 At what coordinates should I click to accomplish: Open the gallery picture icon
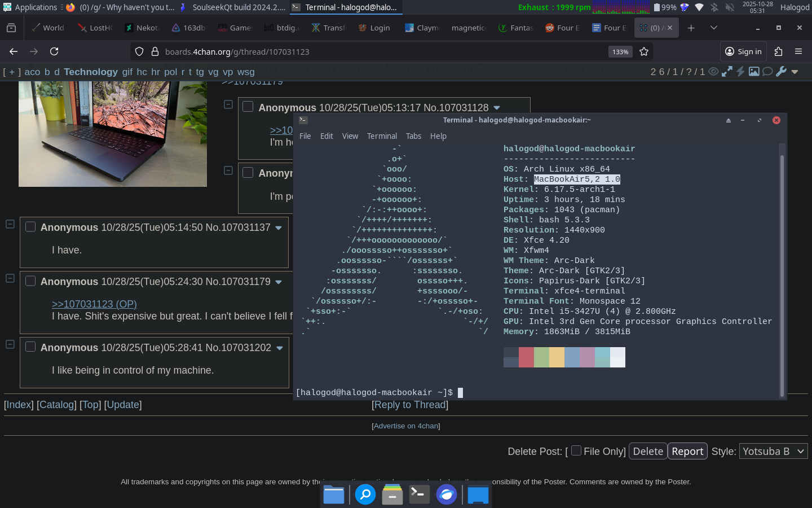pyautogui.click(x=754, y=72)
